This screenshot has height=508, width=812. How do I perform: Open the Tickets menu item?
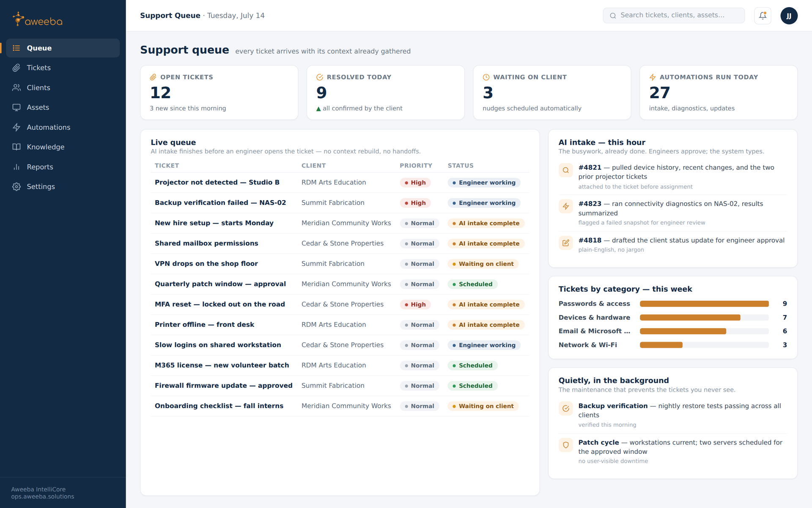[x=63, y=68]
